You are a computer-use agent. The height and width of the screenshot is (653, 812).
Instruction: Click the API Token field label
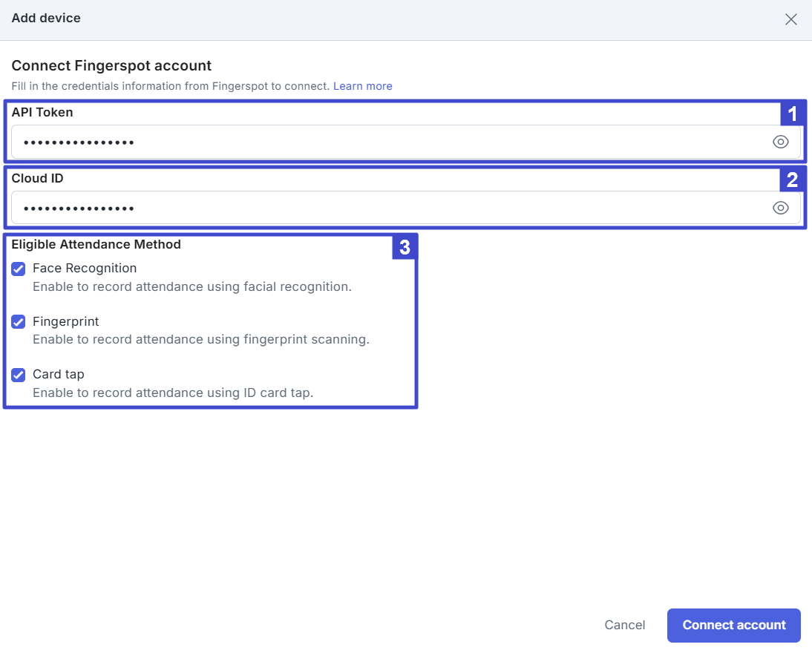pyautogui.click(x=42, y=112)
